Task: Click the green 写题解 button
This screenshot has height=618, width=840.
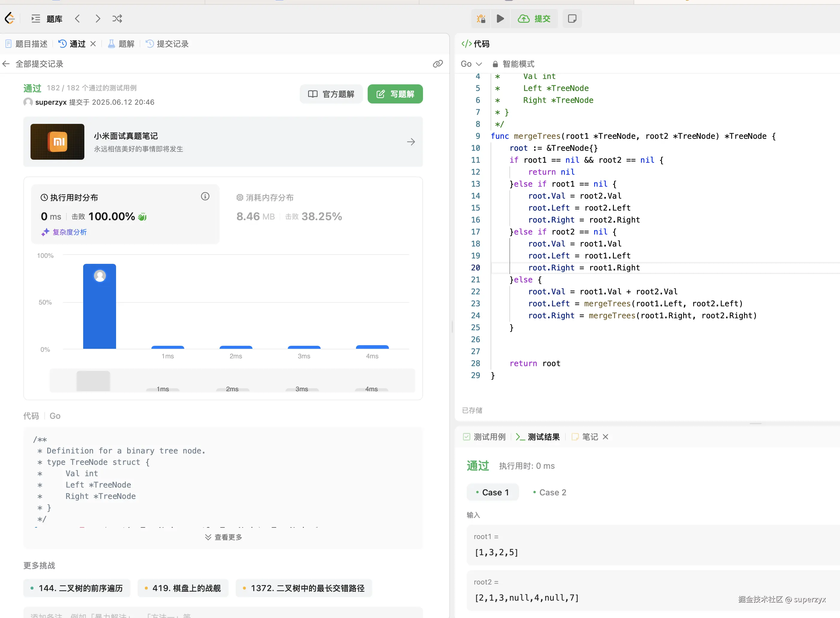Action: 395,94
